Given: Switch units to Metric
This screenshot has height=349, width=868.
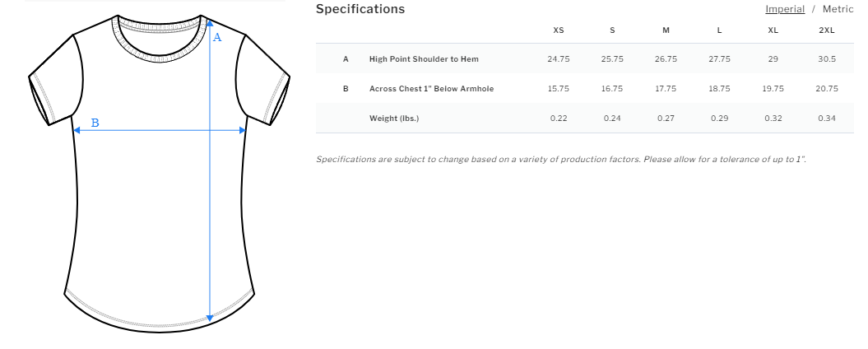Looking at the screenshot, I should (x=838, y=9).
